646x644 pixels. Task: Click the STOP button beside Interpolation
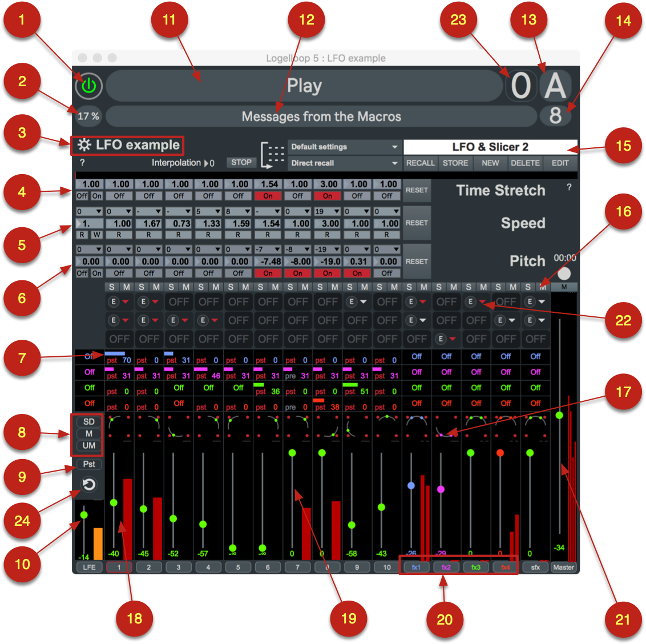[x=241, y=163]
